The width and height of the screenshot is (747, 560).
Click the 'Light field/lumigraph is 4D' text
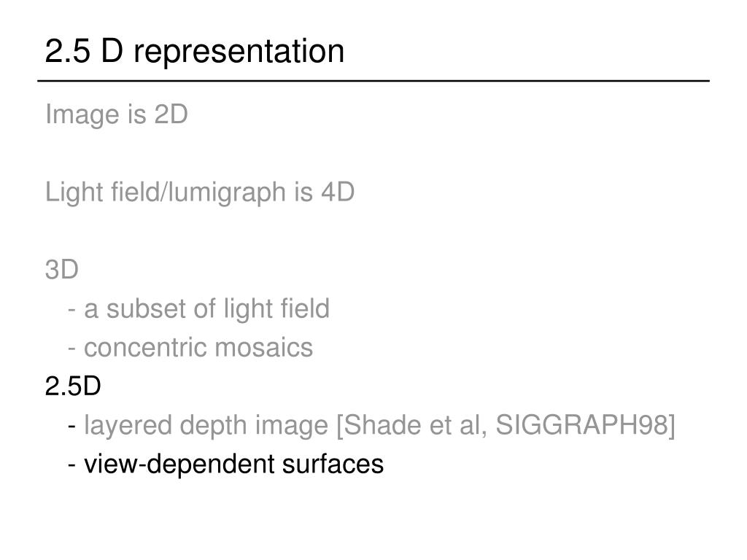200,192
